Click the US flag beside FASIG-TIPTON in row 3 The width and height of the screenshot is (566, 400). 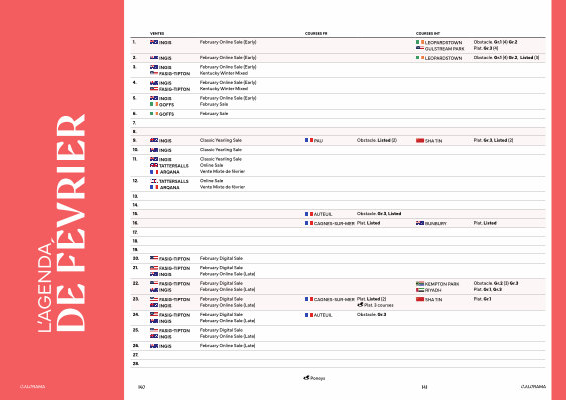pyautogui.click(x=154, y=73)
